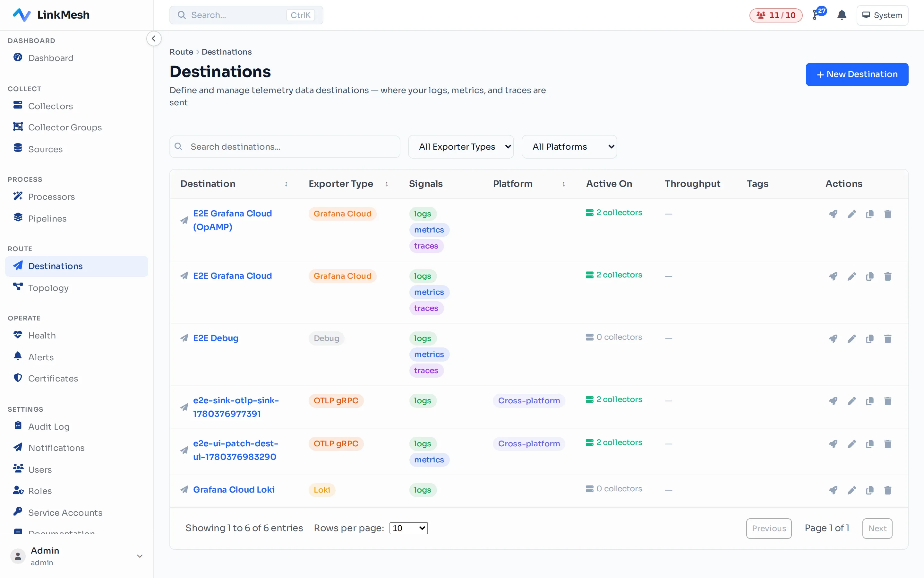This screenshot has height=578, width=924.
Task: Edit the Grafana Cloud Loki destination
Action: [x=851, y=490]
